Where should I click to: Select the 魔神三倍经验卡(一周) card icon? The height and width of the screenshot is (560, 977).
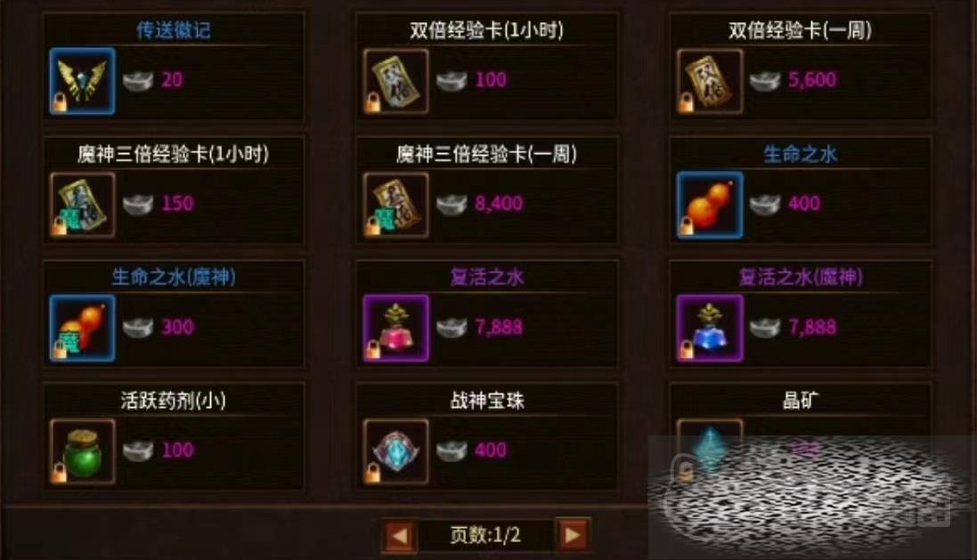pos(395,205)
